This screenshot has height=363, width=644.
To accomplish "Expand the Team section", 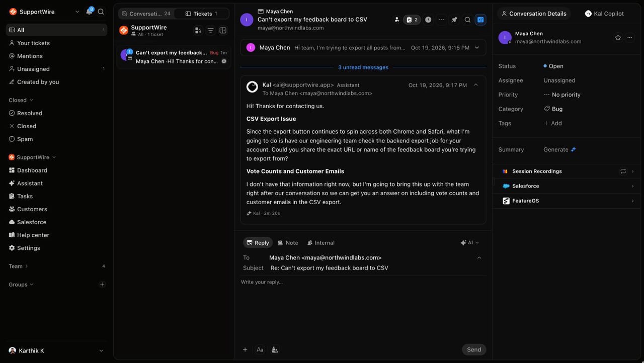I will (x=19, y=266).
